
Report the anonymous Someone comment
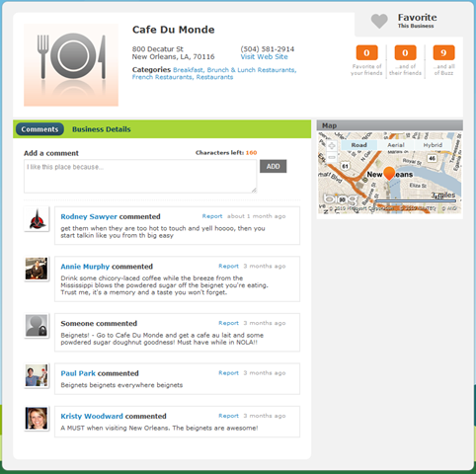[228, 323]
